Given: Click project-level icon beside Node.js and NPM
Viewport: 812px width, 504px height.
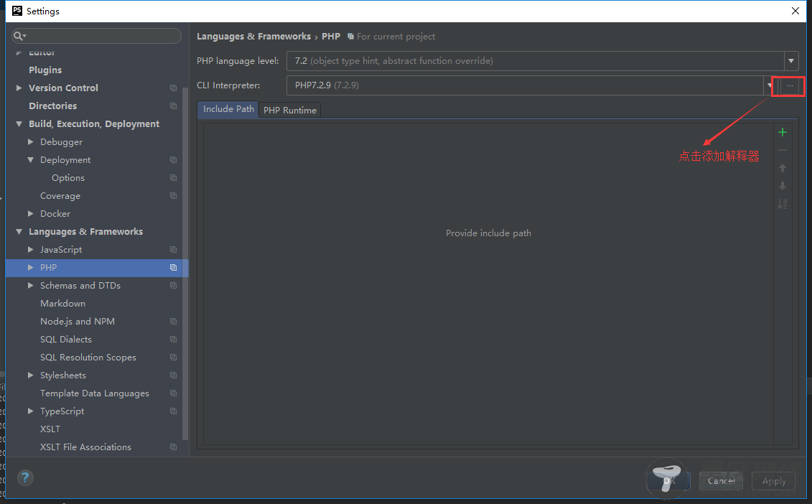Looking at the screenshot, I should point(174,321).
